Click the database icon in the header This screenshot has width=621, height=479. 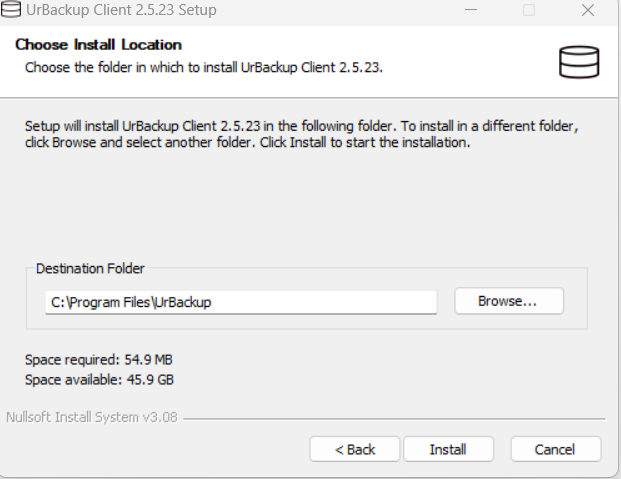[579, 62]
